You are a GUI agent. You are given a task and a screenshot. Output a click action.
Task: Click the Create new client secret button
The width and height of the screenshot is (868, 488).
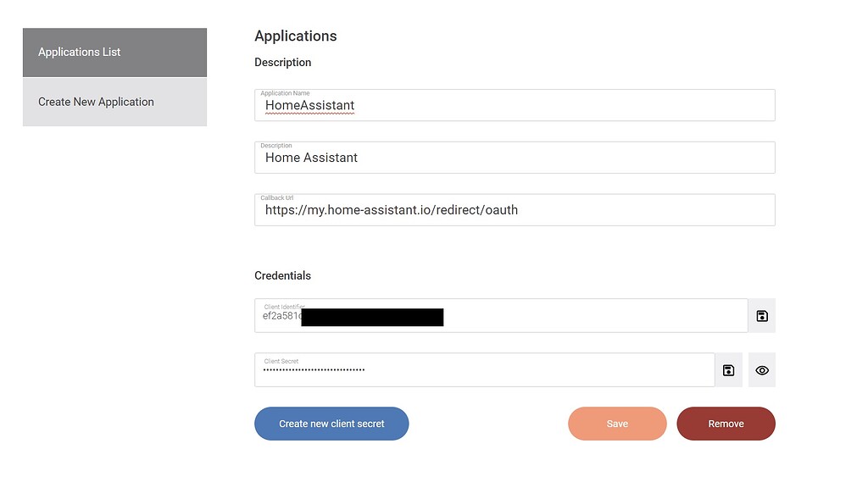coord(331,423)
